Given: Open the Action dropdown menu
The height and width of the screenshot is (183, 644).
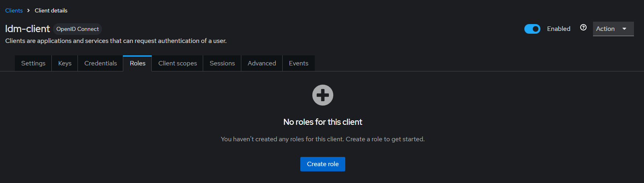Looking at the screenshot, I should tap(613, 29).
